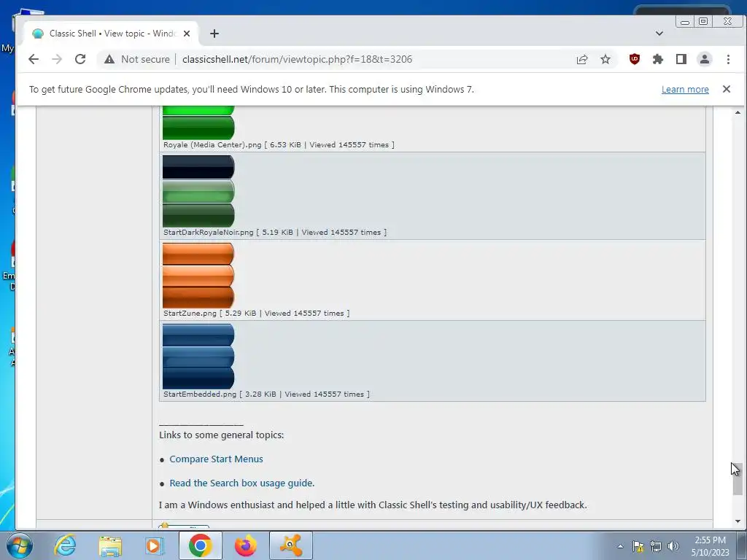Click the scrollbar up arrow
This screenshot has width=747, height=560.
point(738,112)
